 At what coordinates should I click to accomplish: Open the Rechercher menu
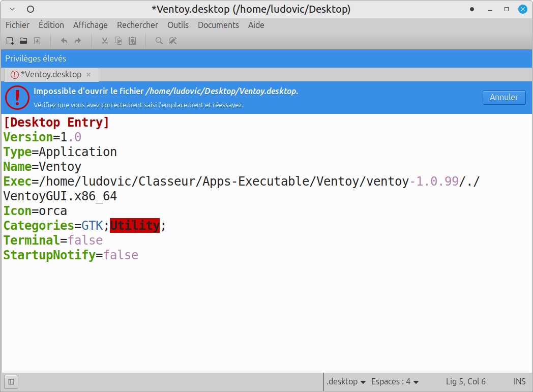(137, 25)
